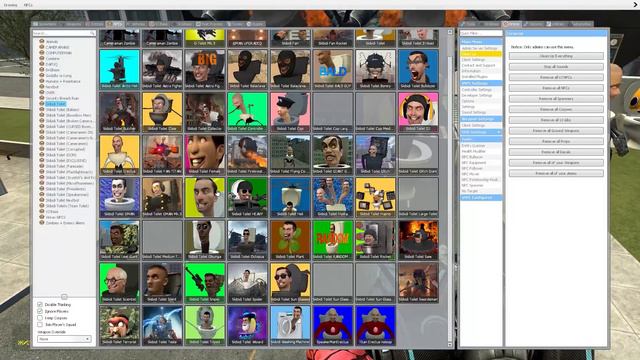The image size is (640, 360).
Task: Open the Weapon Override dropdown
Action: click(x=64, y=339)
